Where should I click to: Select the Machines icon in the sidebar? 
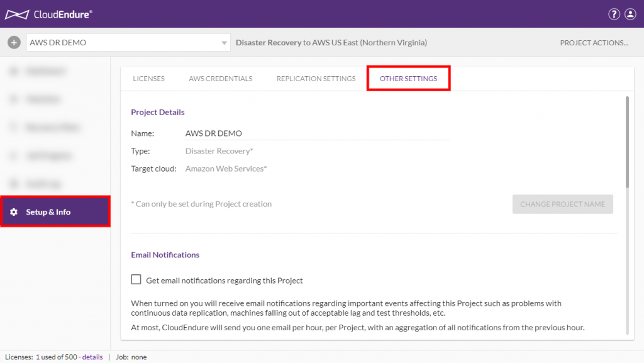(14, 99)
